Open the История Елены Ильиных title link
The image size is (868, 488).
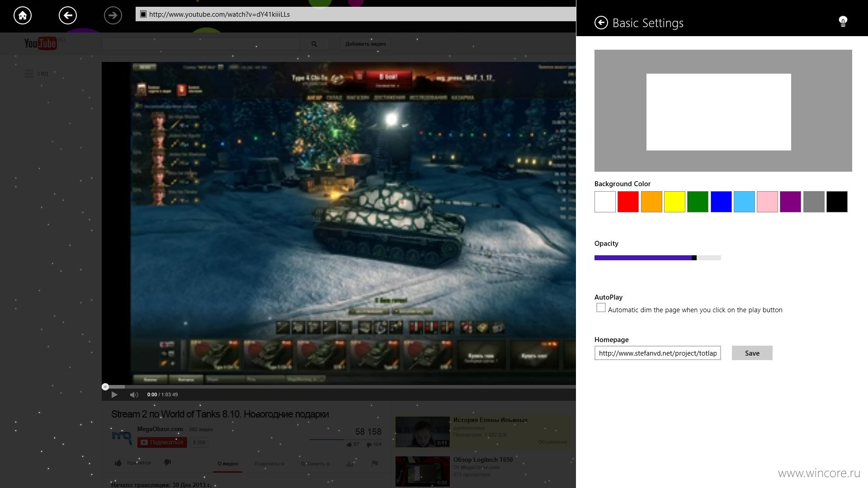point(491,420)
